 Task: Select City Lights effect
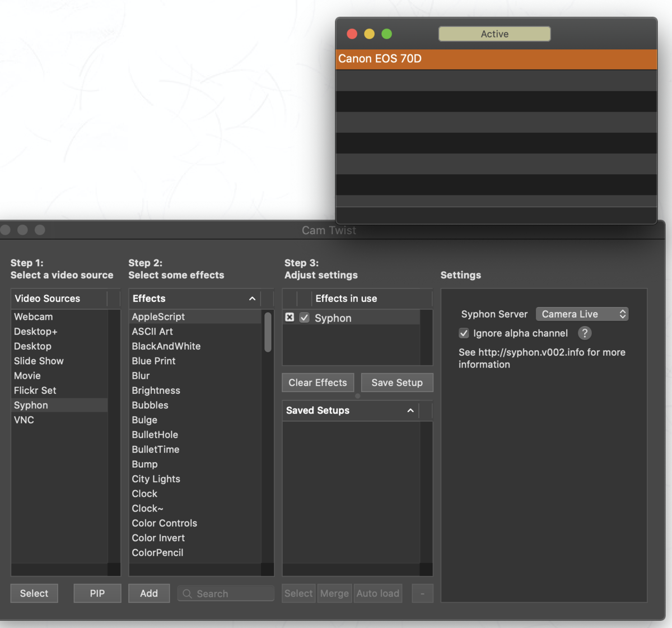(x=195, y=479)
